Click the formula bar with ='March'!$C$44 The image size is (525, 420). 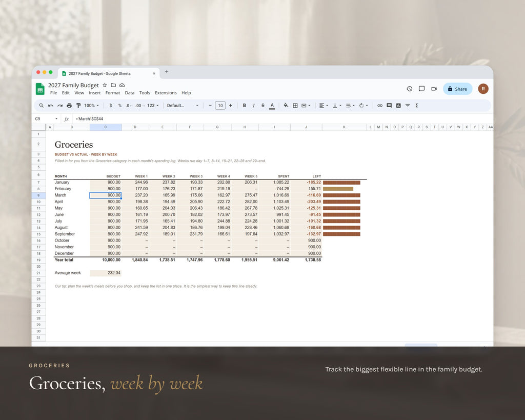pos(281,118)
